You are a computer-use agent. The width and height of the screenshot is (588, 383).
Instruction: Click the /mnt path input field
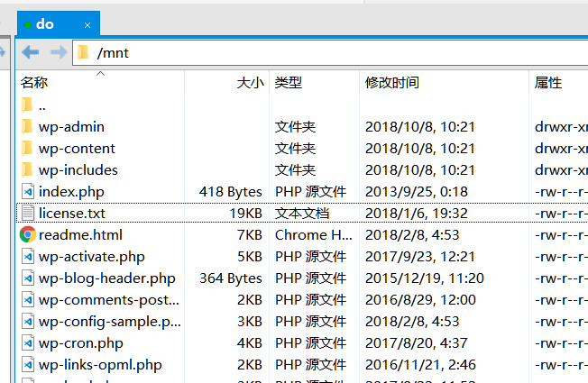(330, 53)
